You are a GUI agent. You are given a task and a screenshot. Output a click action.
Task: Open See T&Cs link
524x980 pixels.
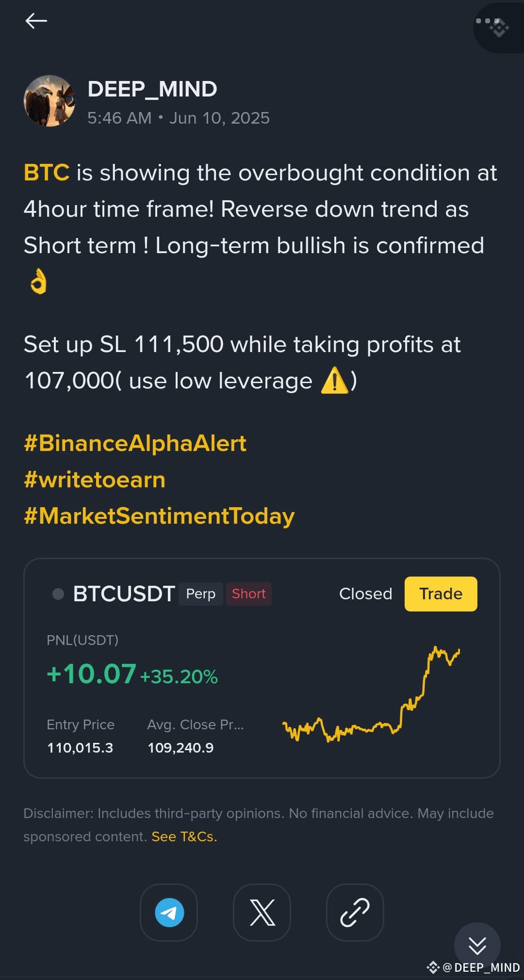coord(184,836)
